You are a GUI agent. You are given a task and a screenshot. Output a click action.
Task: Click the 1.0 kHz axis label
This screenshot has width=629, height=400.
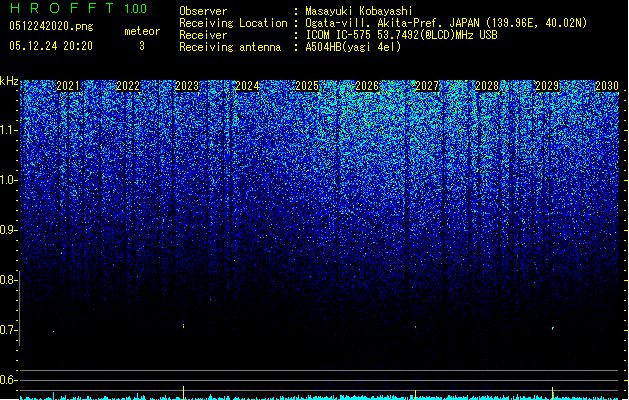tap(7, 180)
